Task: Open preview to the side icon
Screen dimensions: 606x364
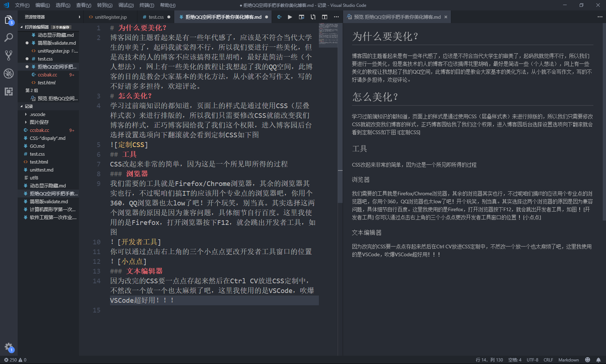Action: (x=302, y=17)
